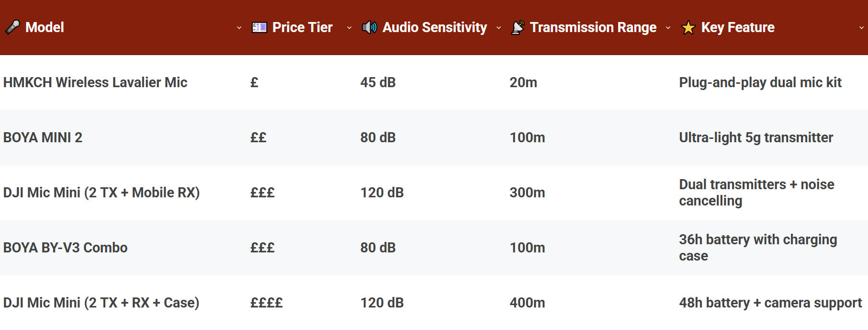Open the Model column sort chevron

click(x=239, y=29)
